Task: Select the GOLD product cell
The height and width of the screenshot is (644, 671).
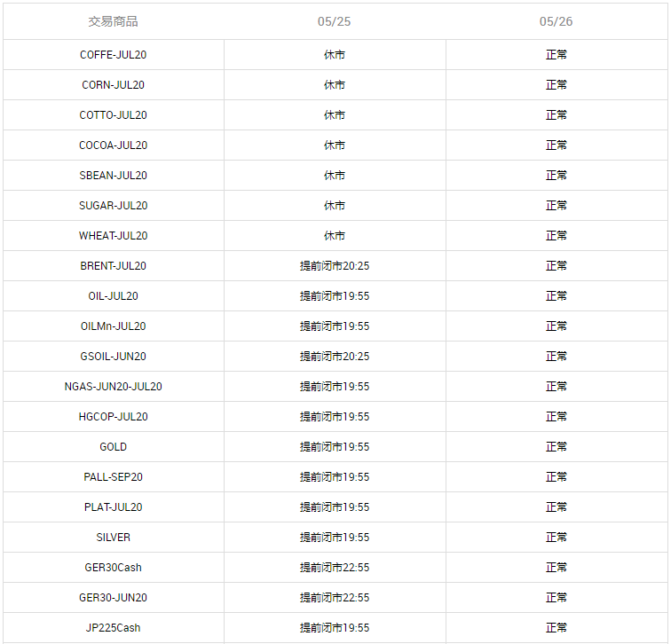Action: pyautogui.click(x=113, y=447)
